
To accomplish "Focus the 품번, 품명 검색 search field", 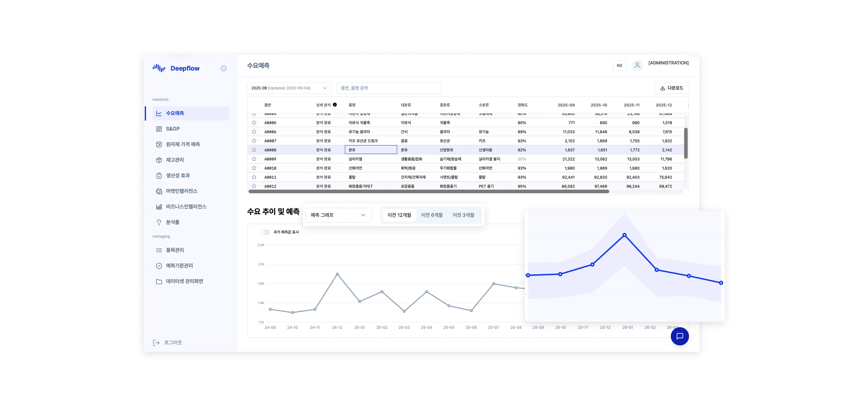I will pyautogui.click(x=389, y=88).
